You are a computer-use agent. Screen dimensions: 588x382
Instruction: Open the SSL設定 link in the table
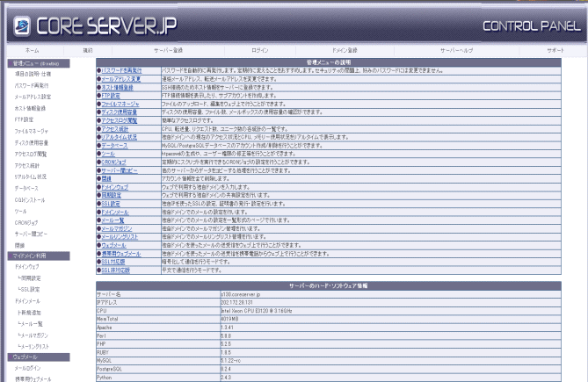(113, 203)
